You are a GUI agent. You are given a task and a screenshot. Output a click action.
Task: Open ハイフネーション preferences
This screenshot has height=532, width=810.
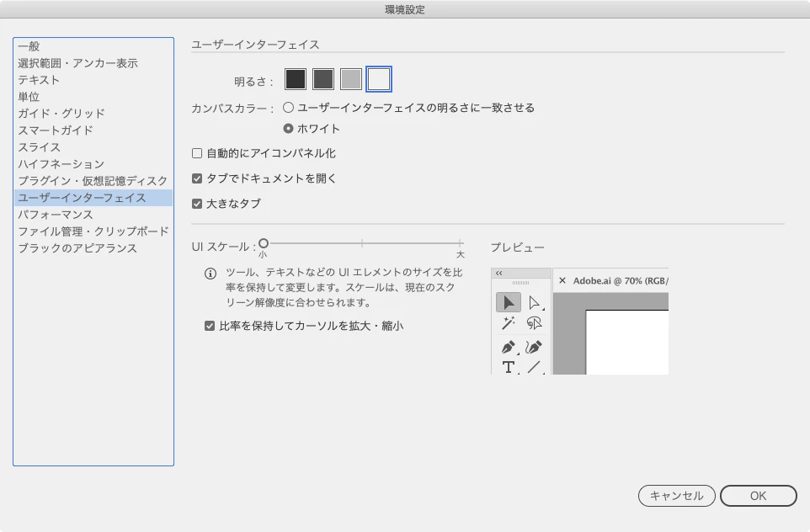point(93,164)
